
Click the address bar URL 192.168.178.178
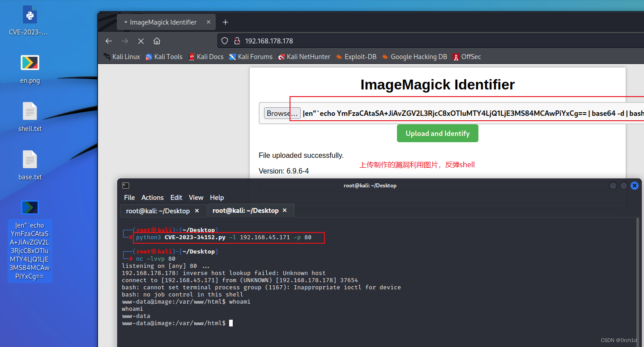pos(269,41)
